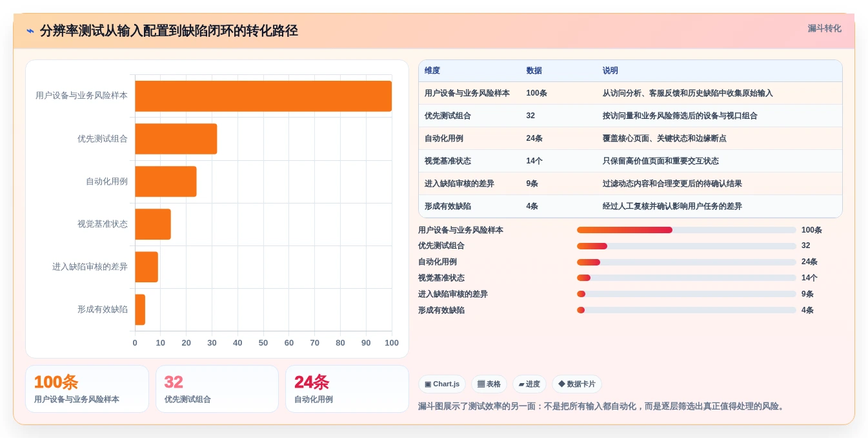Click chart y-axis label 视觉基准状态
868x438 pixels.
(103, 224)
